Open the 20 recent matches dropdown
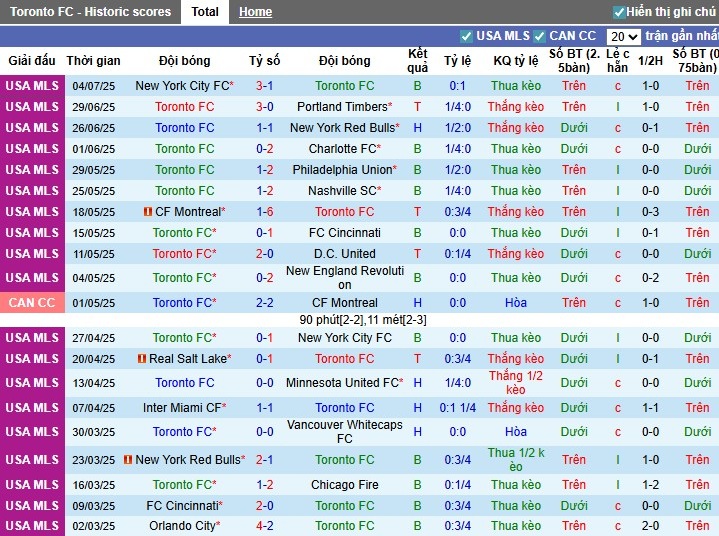This screenshot has width=719, height=536. pyautogui.click(x=623, y=37)
